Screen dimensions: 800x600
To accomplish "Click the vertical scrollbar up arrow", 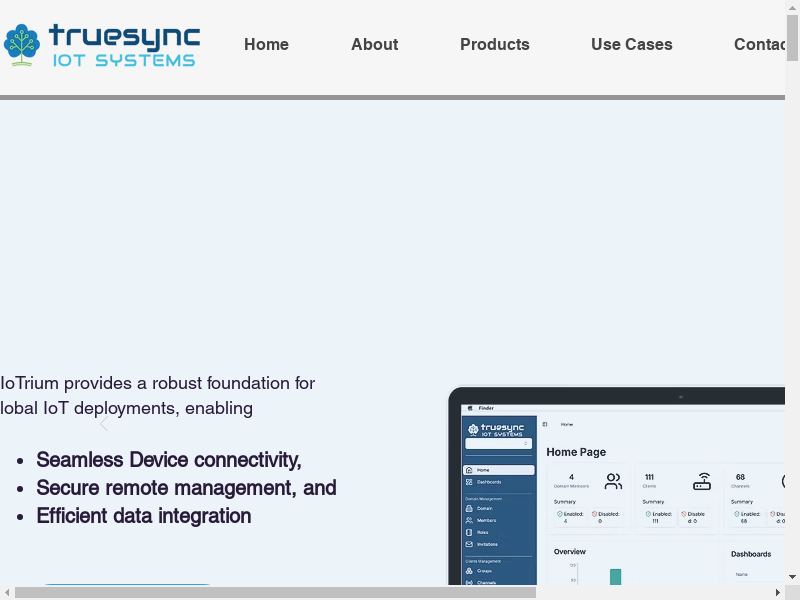I will 792,8.
